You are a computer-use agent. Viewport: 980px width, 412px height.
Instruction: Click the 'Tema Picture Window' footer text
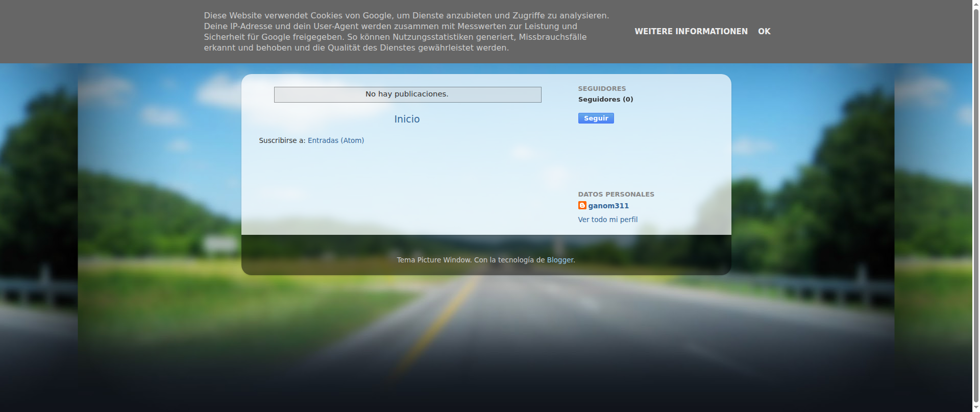point(434,260)
